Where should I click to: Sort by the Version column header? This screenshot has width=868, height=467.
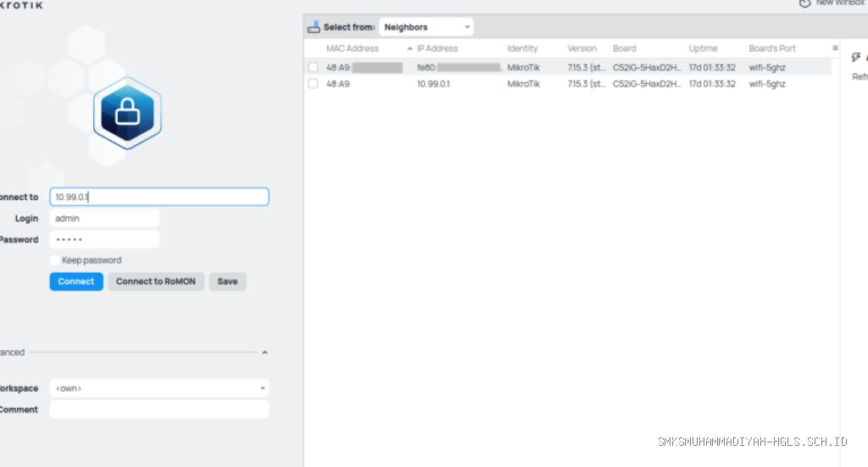tap(582, 48)
